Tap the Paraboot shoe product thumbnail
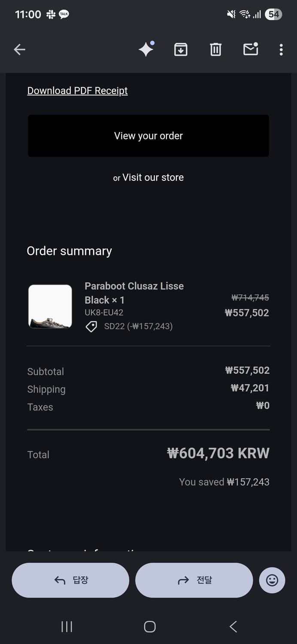 point(50,307)
